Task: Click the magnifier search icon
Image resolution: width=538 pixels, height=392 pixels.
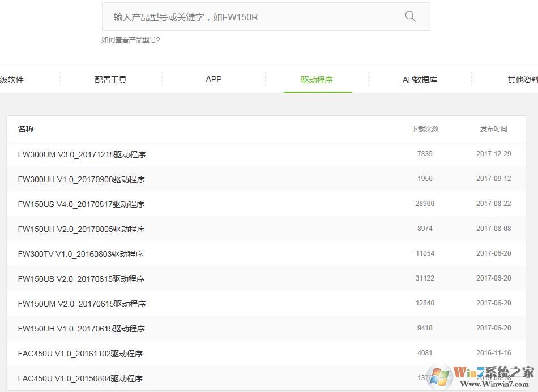Action: [x=410, y=16]
